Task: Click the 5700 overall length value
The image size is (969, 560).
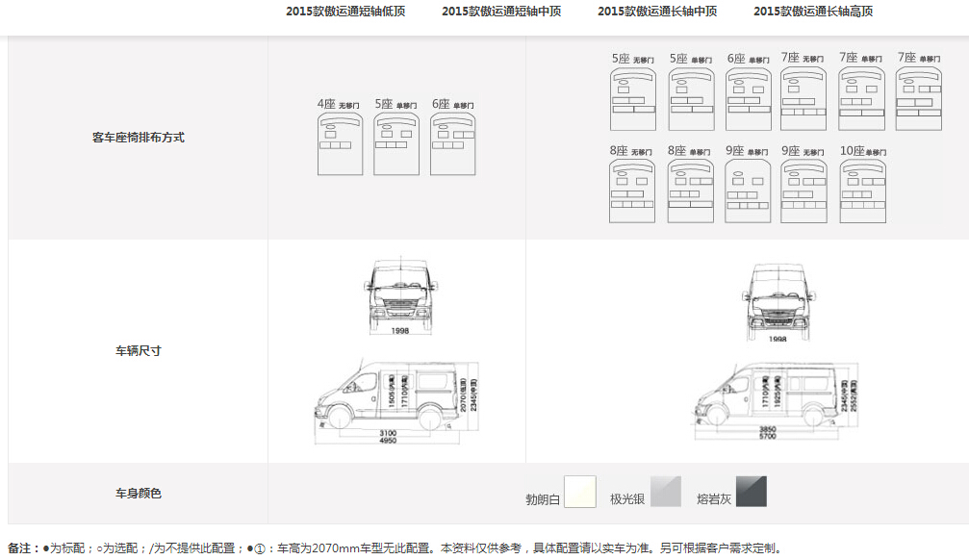Action: tap(768, 437)
